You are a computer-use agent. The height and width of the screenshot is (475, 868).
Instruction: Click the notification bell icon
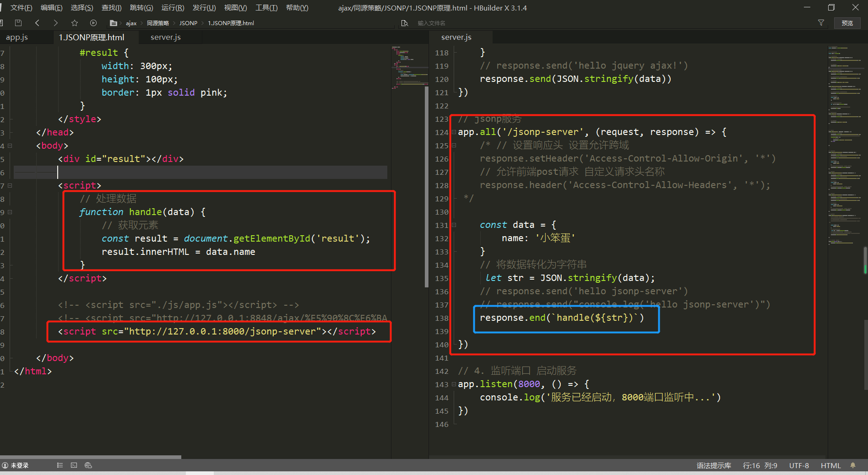pos(853,465)
